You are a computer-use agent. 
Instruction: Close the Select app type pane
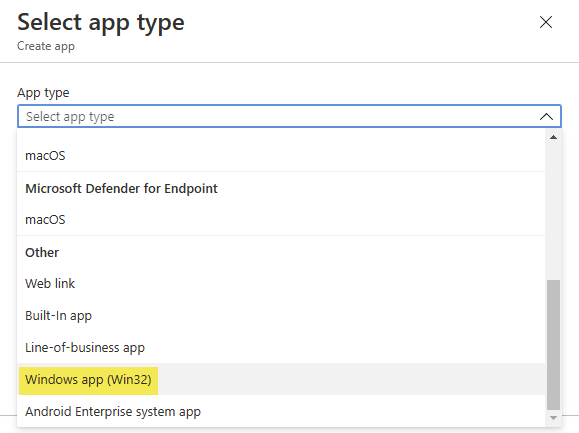(546, 22)
